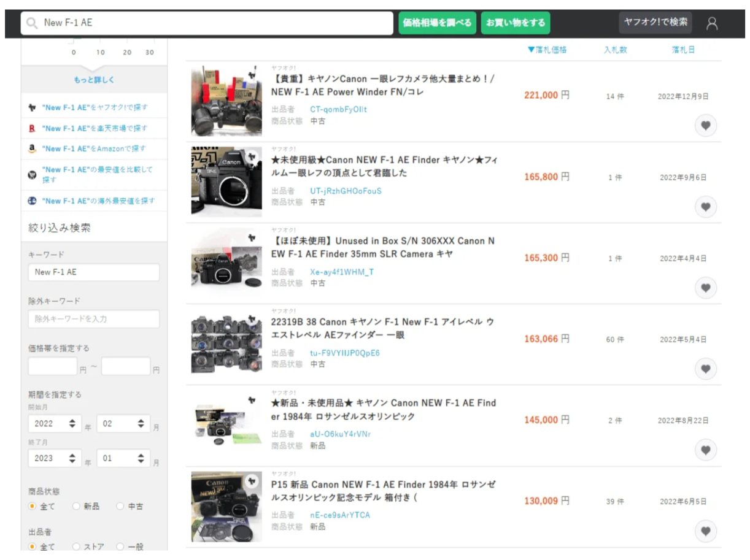Open the start month 02 dropdown

coord(123,423)
